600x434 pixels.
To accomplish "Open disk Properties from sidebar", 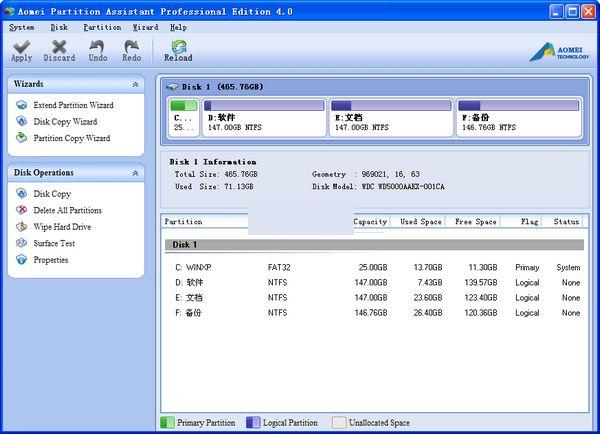I will 50,260.
